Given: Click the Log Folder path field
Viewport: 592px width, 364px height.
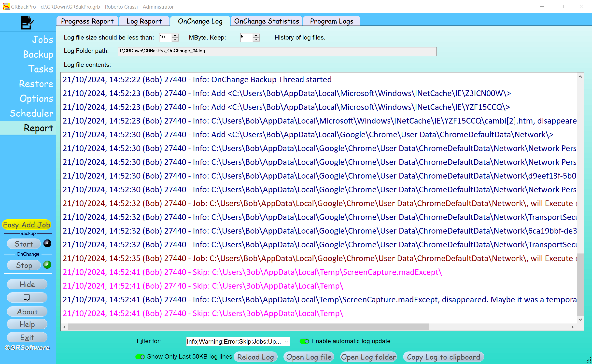Looking at the screenshot, I should click(277, 51).
